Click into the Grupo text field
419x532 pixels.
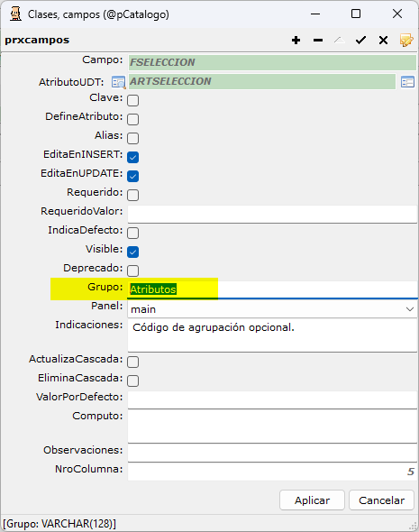[x=272, y=289]
